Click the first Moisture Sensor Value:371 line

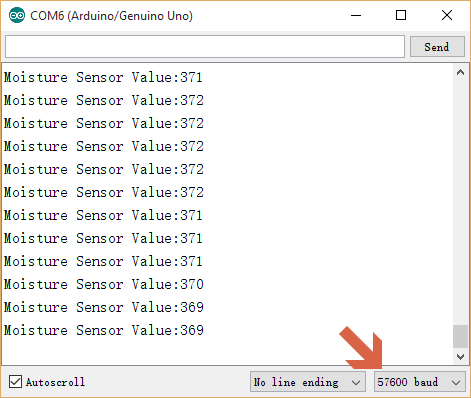pyautogui.click(x=103, y=77)
